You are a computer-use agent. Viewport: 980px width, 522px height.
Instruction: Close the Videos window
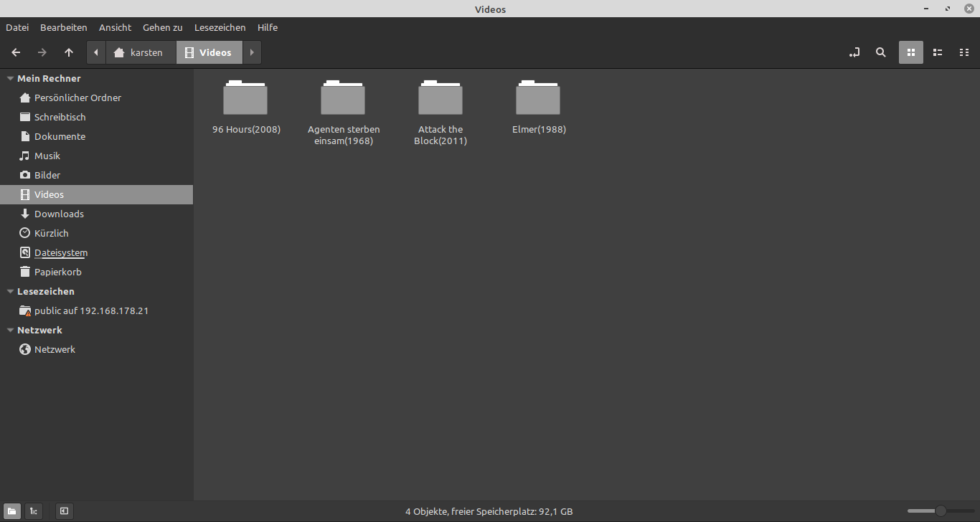pyautogui.click(x=969, y=9)
